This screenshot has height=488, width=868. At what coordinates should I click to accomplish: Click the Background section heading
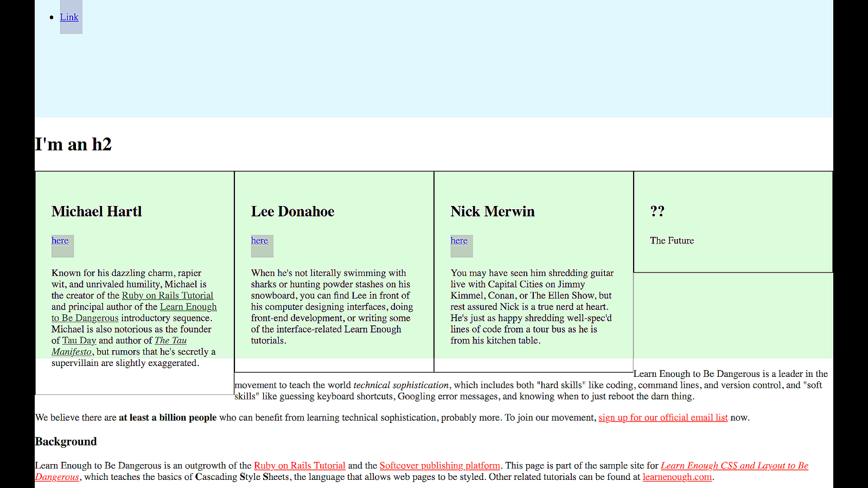pos(66,441)
